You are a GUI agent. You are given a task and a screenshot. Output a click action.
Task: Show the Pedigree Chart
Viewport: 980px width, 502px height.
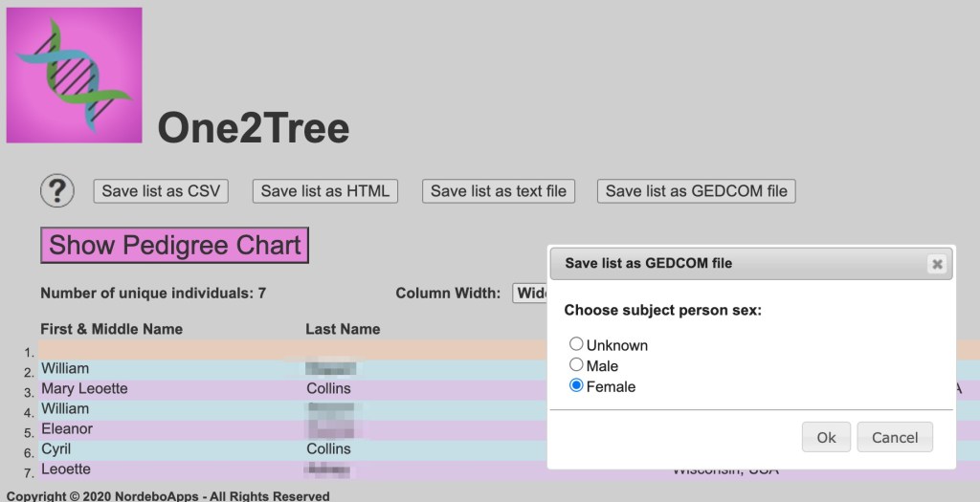pos(175,246)
